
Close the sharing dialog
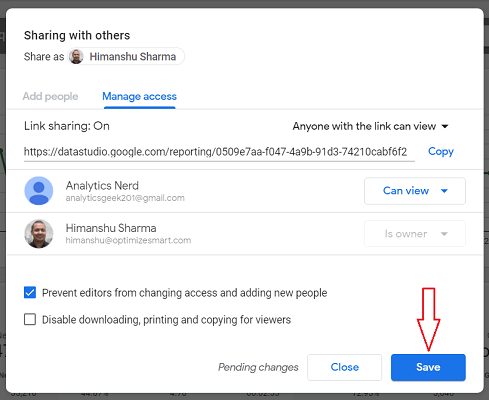[344, 367]
